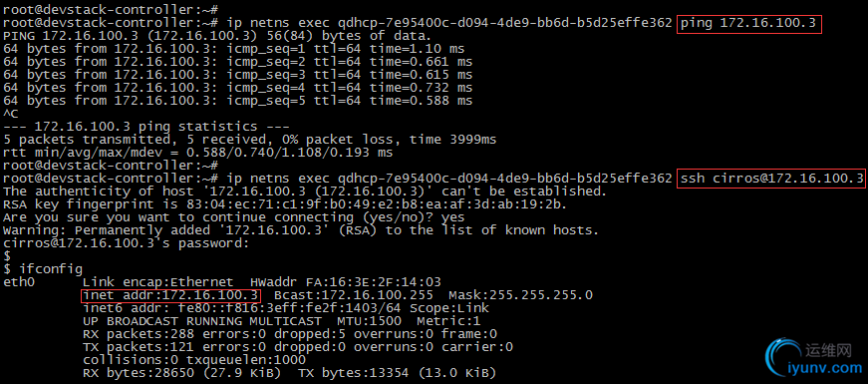Screen dimensions: 868x384
Task: Click the iyunv.com watermark link text
Action: 825,367
